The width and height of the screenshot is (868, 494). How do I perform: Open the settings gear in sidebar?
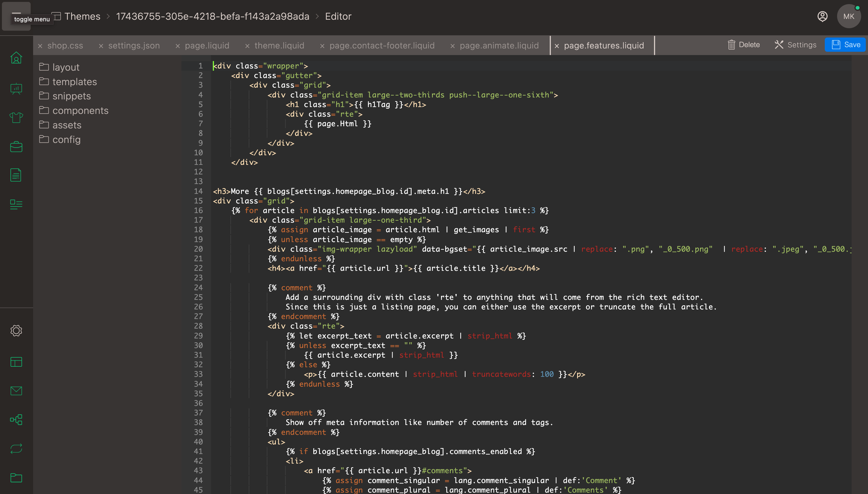pyautogui.click(x=16, y=331)
